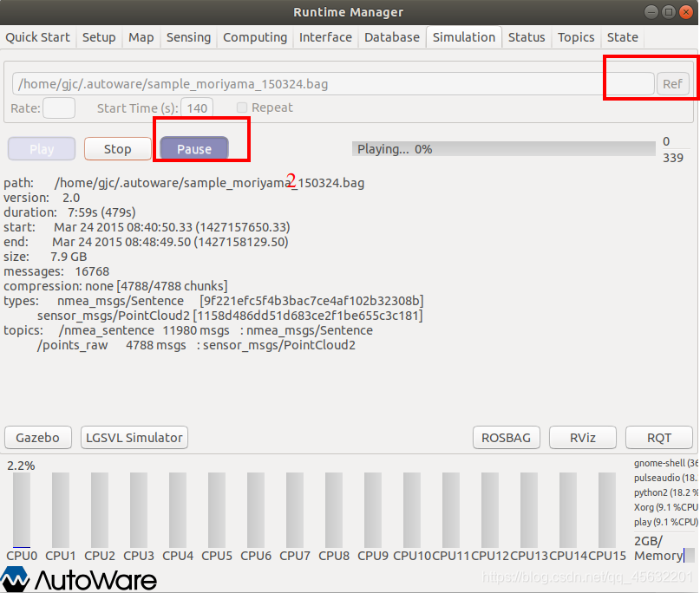Click the Play button

[x=42, y=148]
